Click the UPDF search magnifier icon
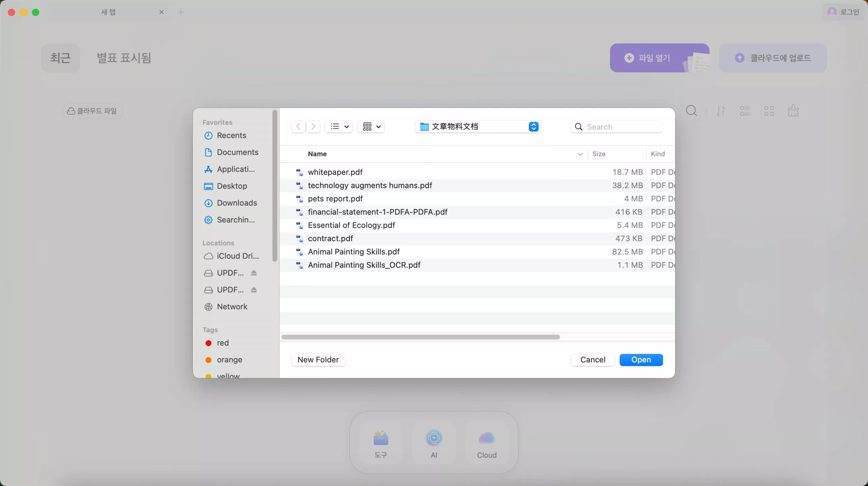Screen dimensions: 868x486 click(x=691, y=111)
